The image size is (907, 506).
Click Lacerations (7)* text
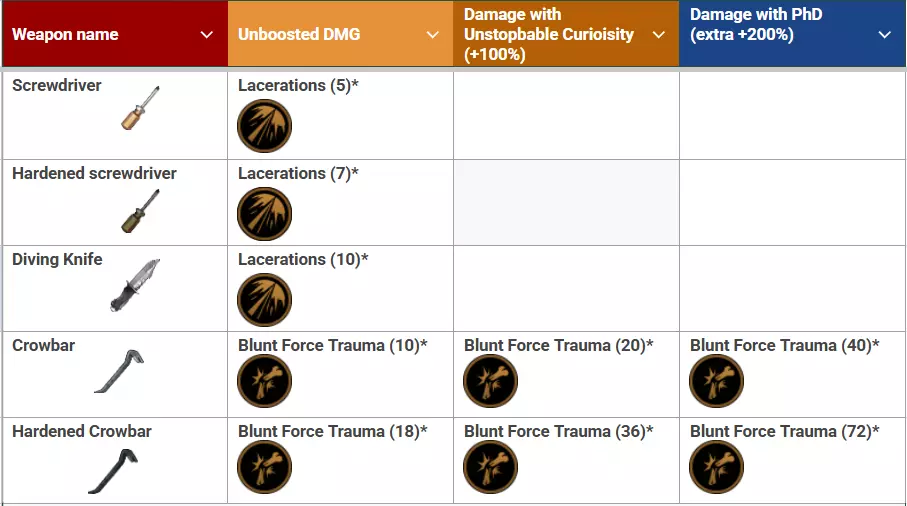[298, 173]
